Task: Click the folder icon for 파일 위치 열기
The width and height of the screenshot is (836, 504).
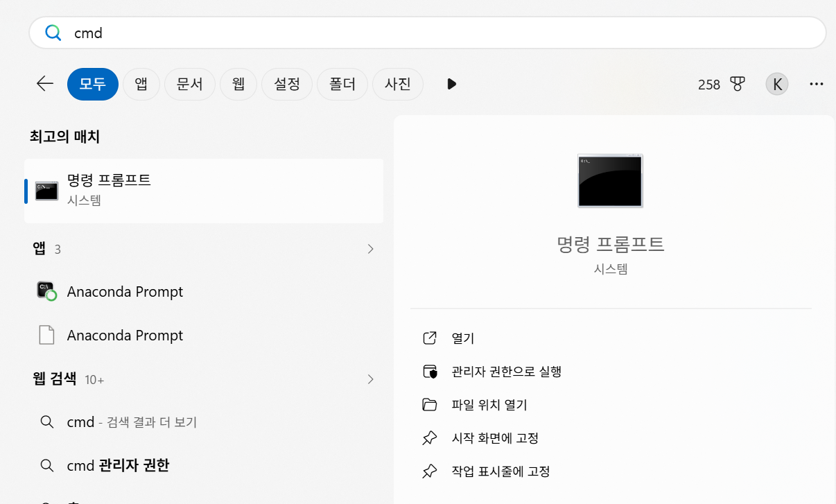Action: coord(430,405)
